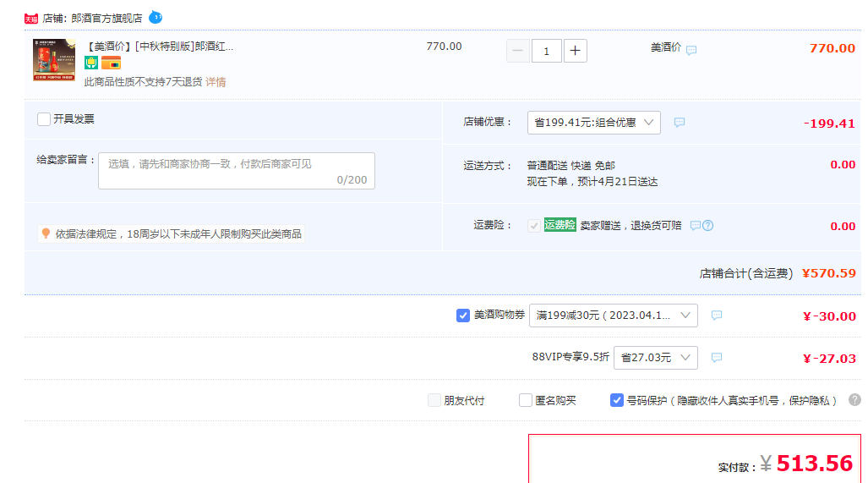This screenshot has height=483, width=868.
Task: Click the orange credit card badge icon
Action: coord(111,63)
